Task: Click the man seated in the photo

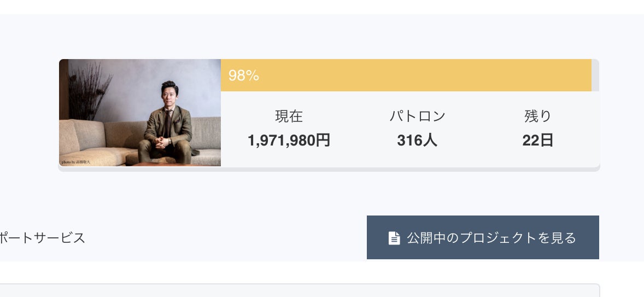Action: coord(167,123)
